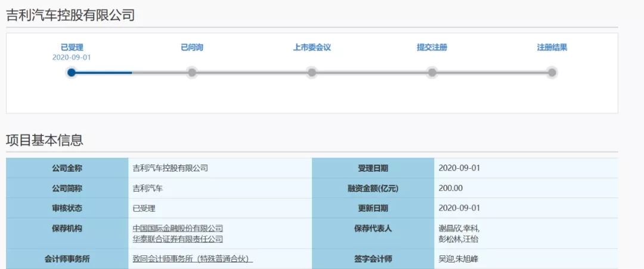Click the 受理日期 label cell

(x=373, y=168)
